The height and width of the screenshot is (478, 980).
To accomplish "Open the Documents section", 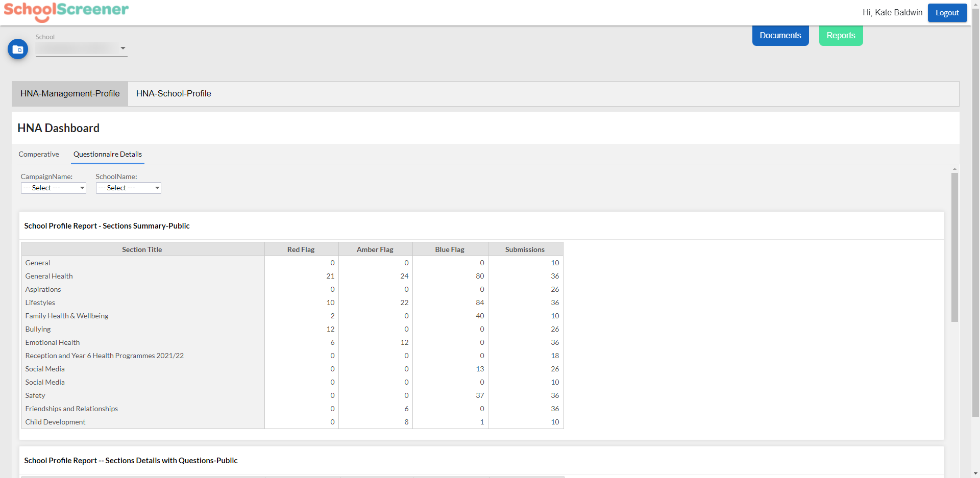I will [780, 35].
